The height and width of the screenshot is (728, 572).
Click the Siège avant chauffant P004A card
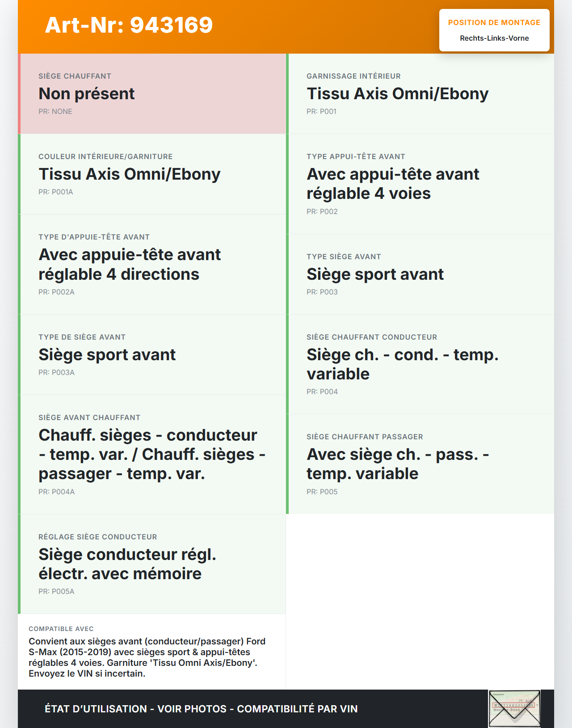[152, 454]
